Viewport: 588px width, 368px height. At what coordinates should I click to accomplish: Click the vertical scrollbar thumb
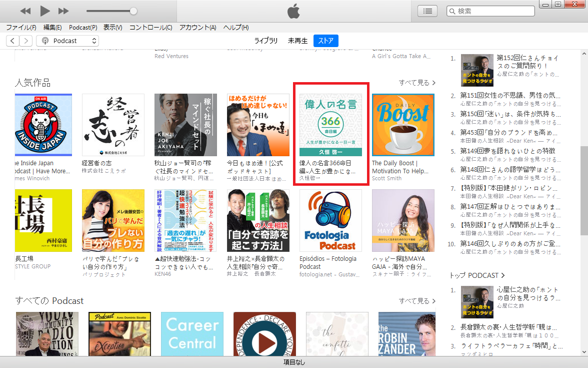pos(584,191)
